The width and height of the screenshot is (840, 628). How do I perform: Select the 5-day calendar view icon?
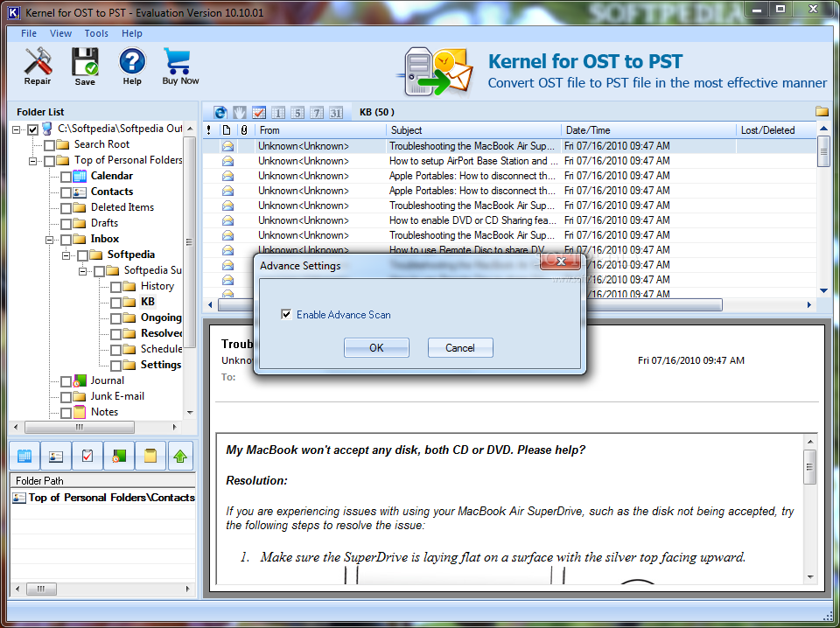point(297,113)
